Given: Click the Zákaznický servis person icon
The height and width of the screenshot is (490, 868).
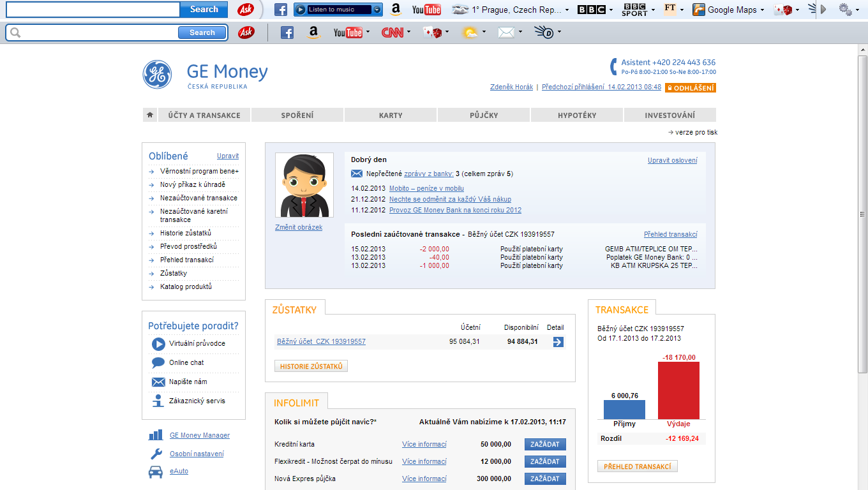Looking at the screenshot, I should 158,401.
